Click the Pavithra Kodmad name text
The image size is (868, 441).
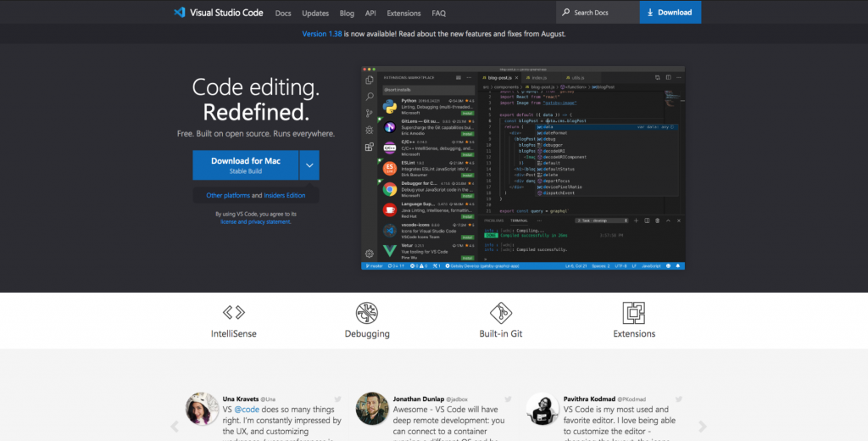click(590, 399)
